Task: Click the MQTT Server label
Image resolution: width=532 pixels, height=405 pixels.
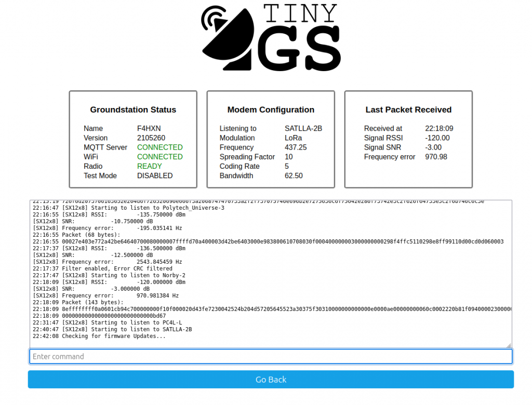Action: point(105,147)
